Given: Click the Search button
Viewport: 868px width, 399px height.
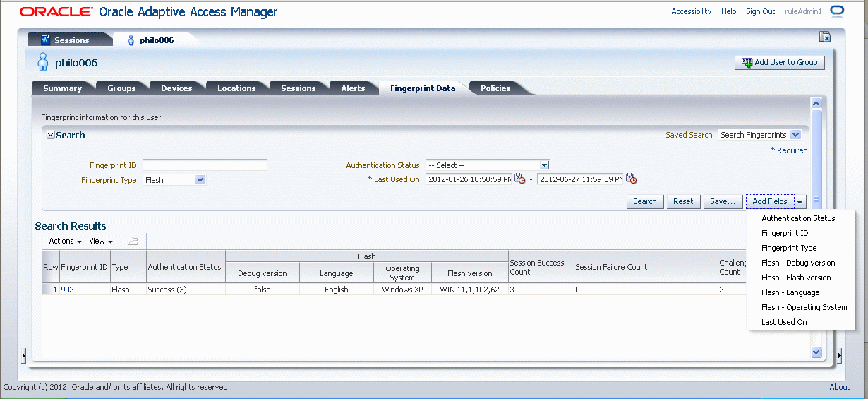Looking at the screenshot, I should click(645, 202).
